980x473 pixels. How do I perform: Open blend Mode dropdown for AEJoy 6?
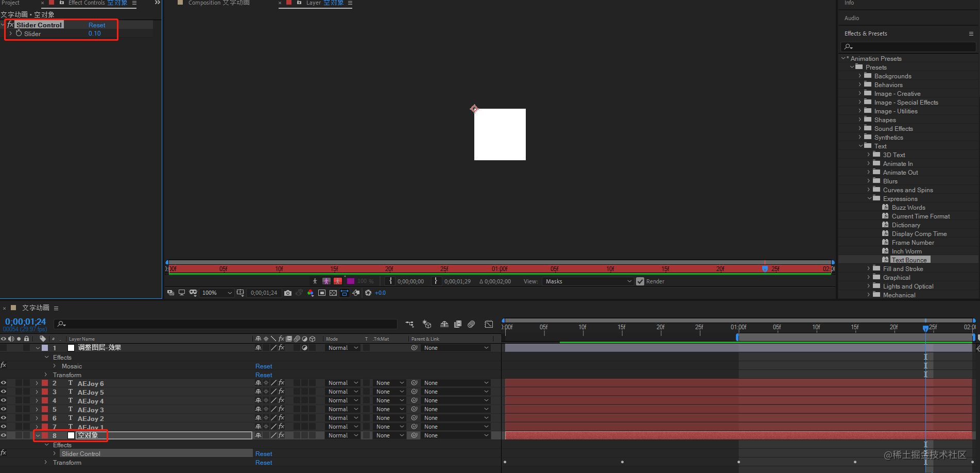pos(342,383)
